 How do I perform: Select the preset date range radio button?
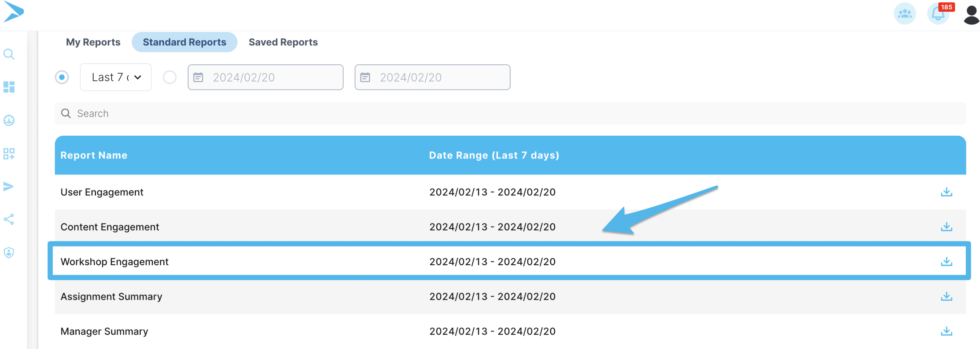tap(62, 77)
